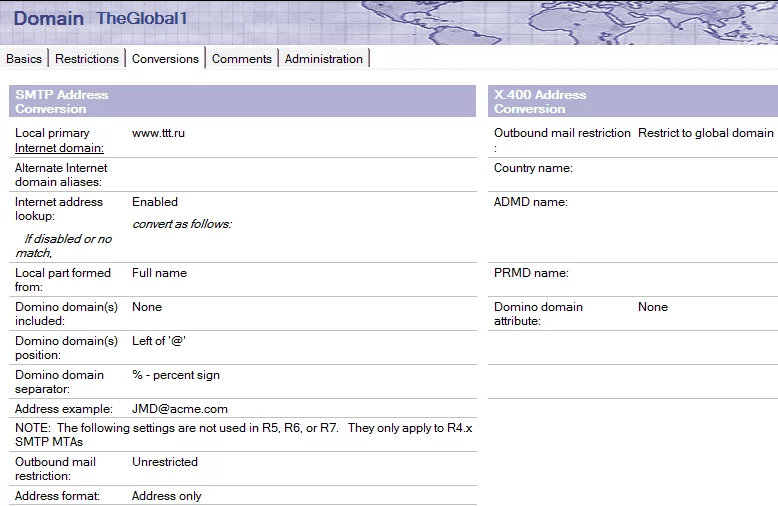Click None beside Domino domain(s) included
This screenshot has height=506, width=778.
147,307
